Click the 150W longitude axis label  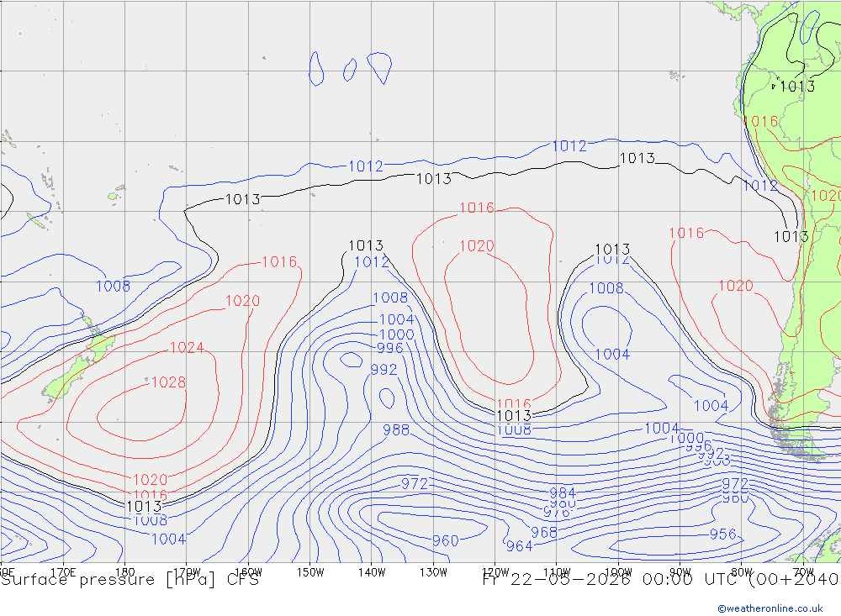(310, 572)
